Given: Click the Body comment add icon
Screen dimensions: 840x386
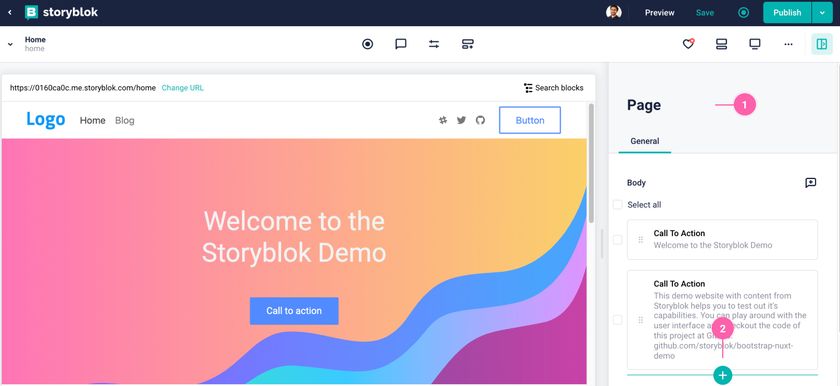Looking at the screenshot, I should click(x=811, y=183).
